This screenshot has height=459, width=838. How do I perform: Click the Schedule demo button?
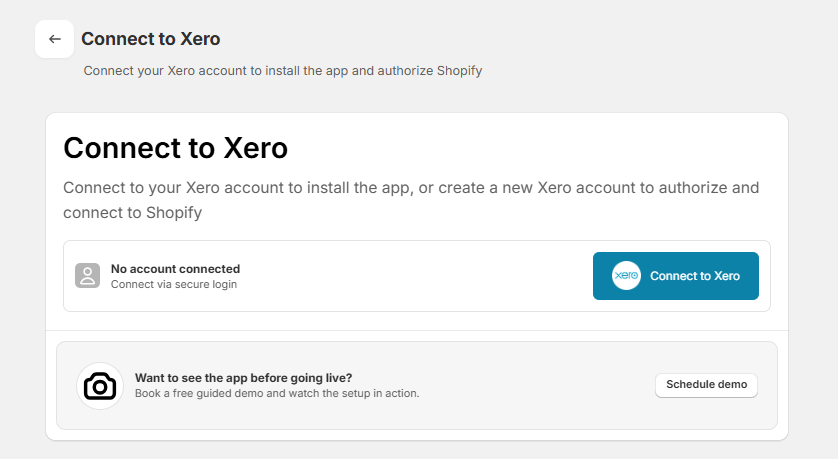[x=706, y=385]
